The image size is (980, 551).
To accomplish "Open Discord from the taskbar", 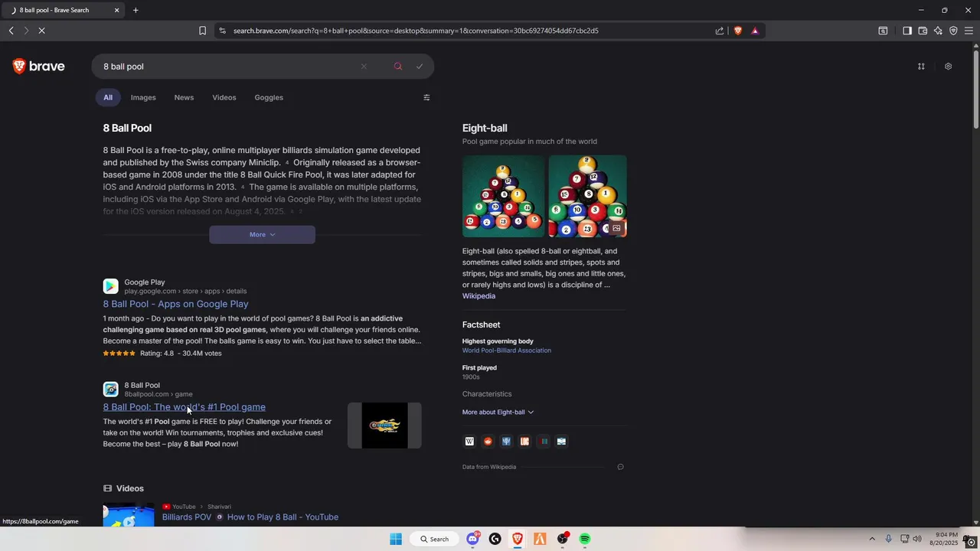I will point(472,539).
